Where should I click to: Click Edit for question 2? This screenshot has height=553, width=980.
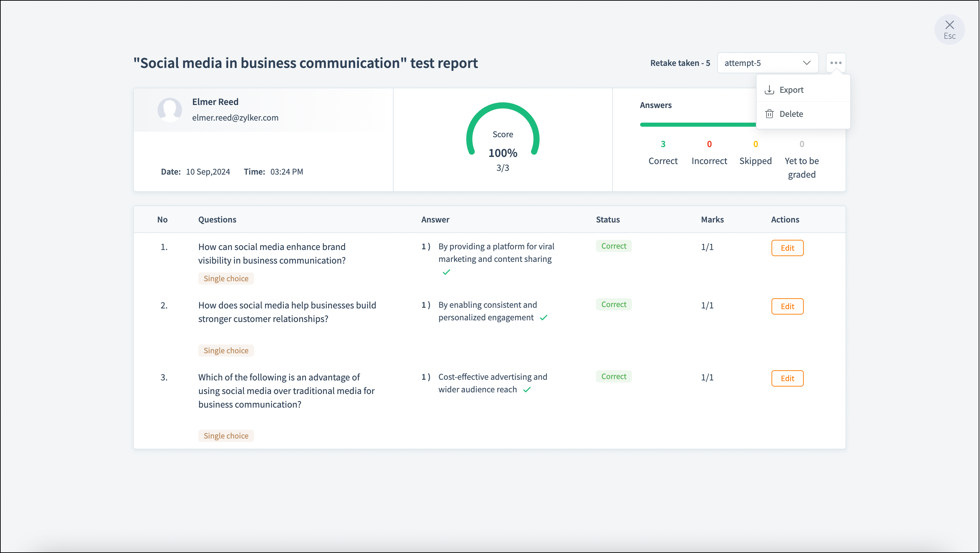pyautogui.click(x=787, y=306)
